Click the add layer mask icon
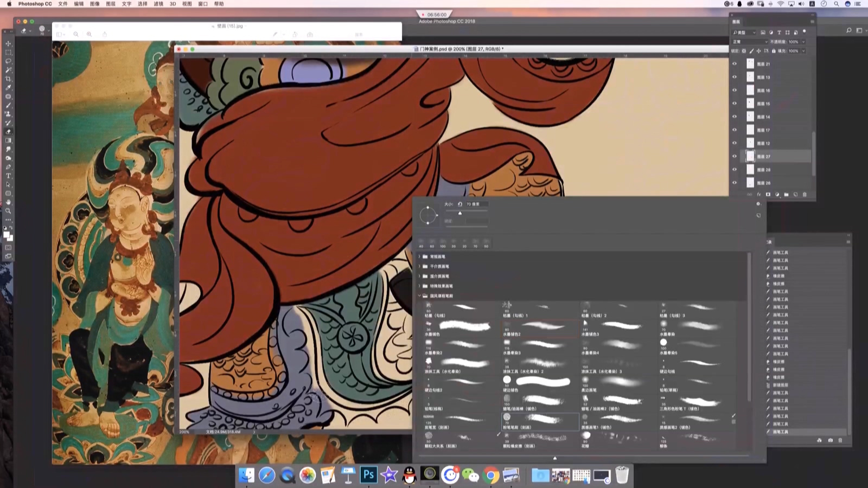 pos(768,195)
